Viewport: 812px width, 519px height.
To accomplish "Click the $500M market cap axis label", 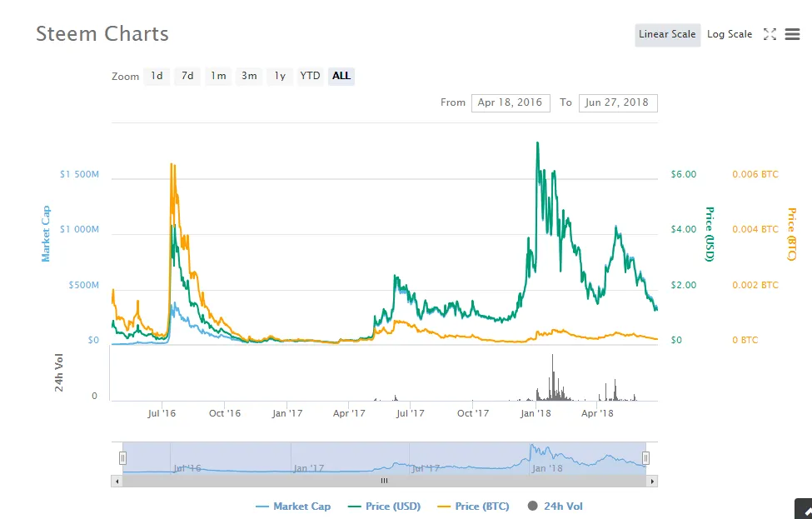I will click(x=83, y=286).
